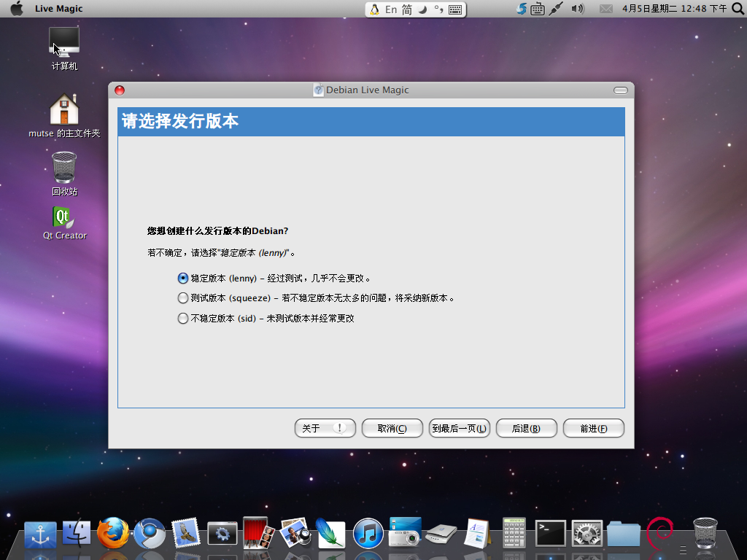Viewport: 747px width, 560px height.
Task: Open the network connection plug icon
Action: coord(555,9)
